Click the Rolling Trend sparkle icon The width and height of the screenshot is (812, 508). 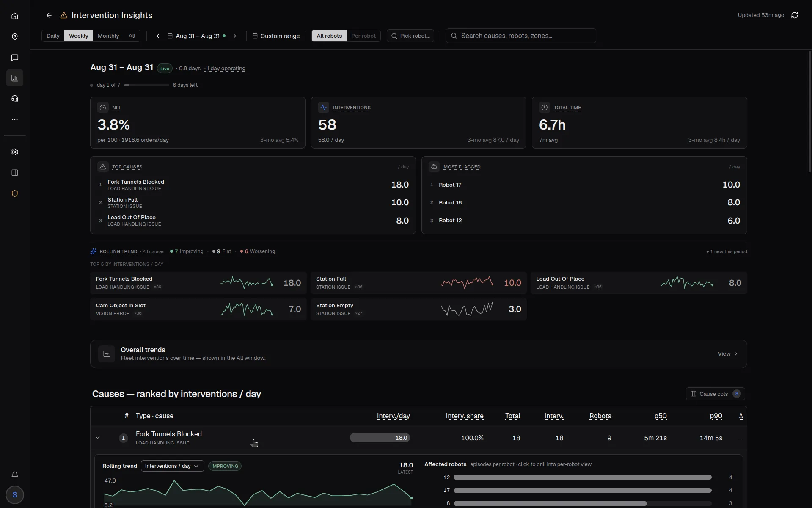coord(94,251)
